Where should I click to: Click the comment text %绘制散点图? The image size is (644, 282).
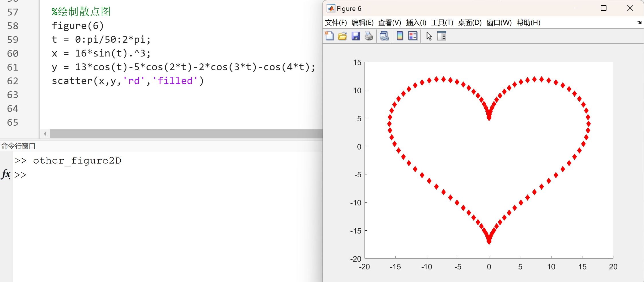tap(81, 12)
